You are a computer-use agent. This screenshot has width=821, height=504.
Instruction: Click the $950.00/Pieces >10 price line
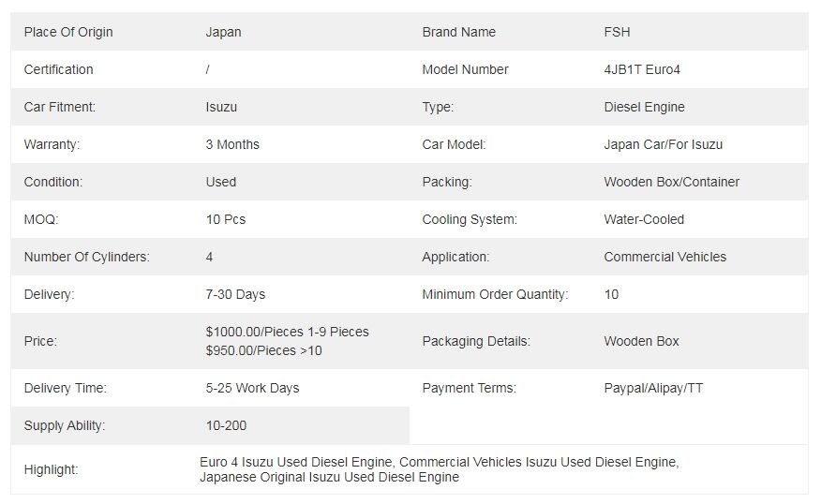[x=263, y=350]
